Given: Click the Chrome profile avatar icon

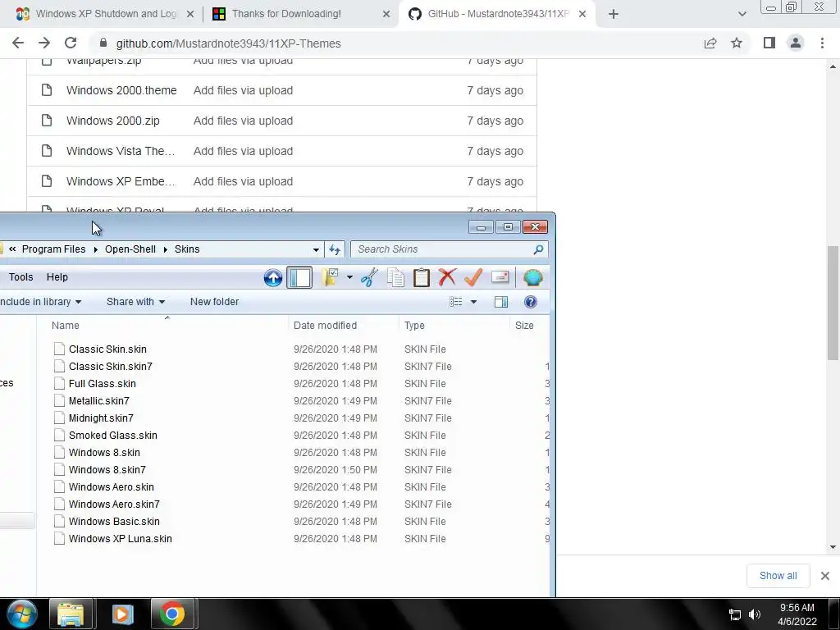Looking at the screenshot, I should (x=796, y=43).
